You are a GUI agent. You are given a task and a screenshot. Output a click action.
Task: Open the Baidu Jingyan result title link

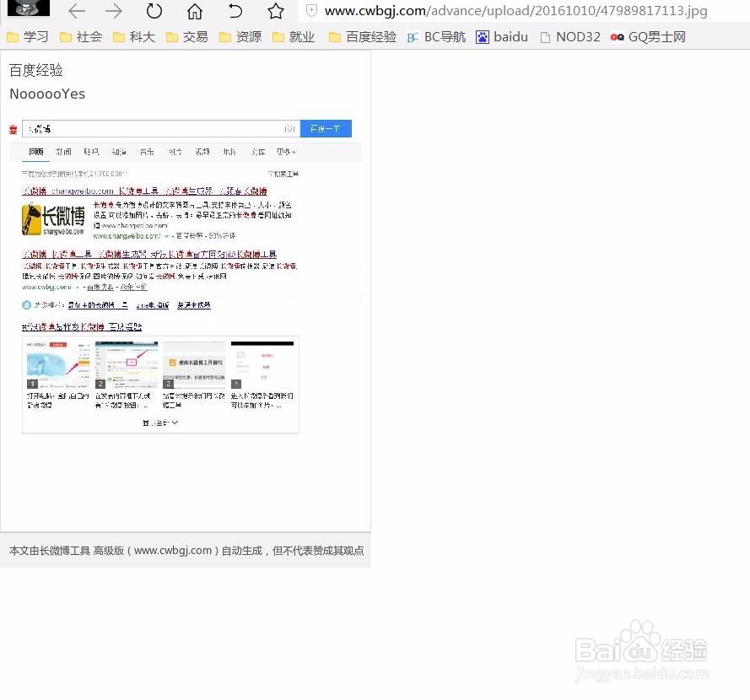coord(82,327)
